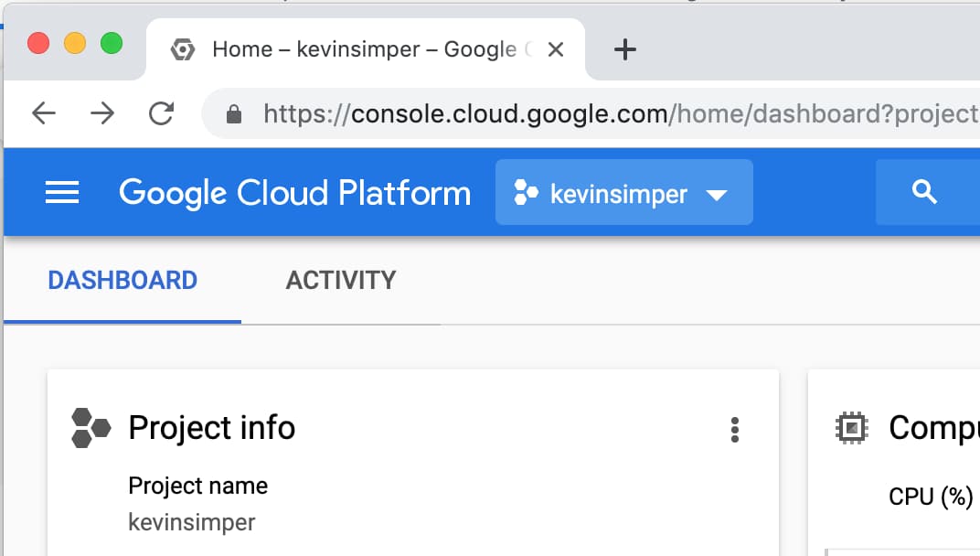Click the CPU (%) chart label
Image resolution: width=980 pixels, height=556 pixels.
[931, 497]
